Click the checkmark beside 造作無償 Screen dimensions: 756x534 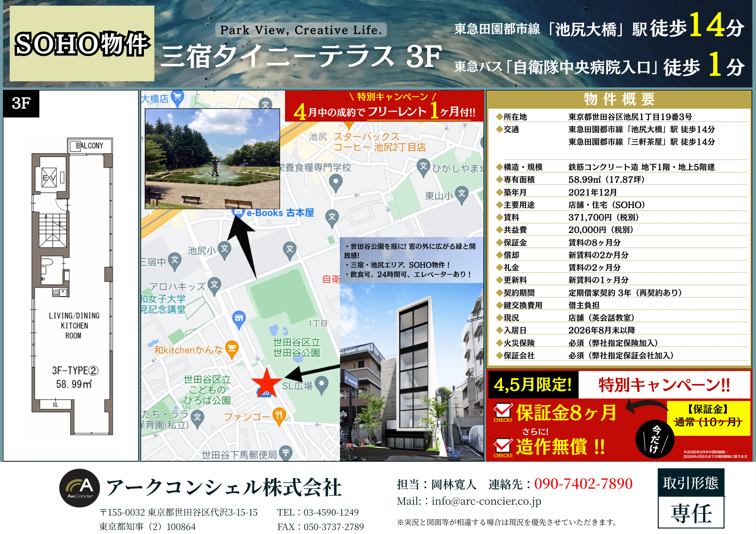[503, 446]
